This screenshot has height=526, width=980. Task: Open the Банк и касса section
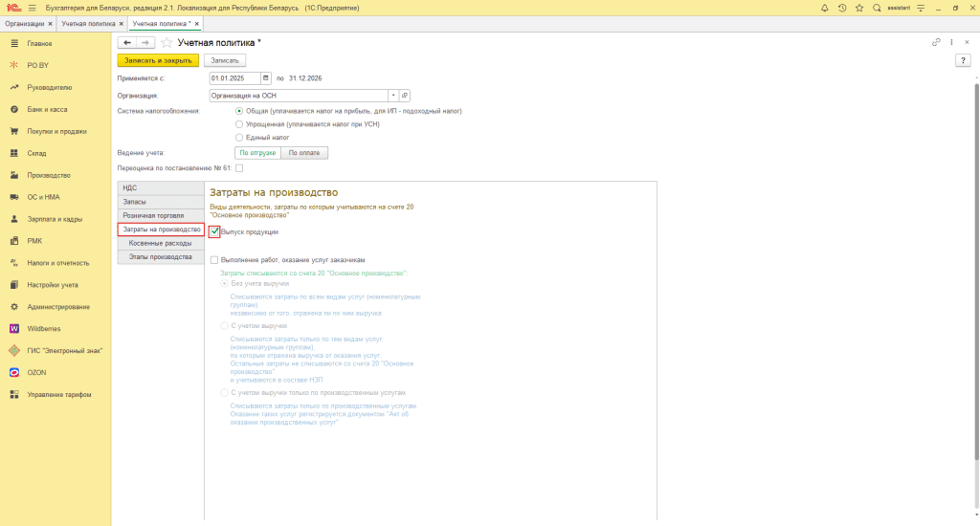point(47,109)
